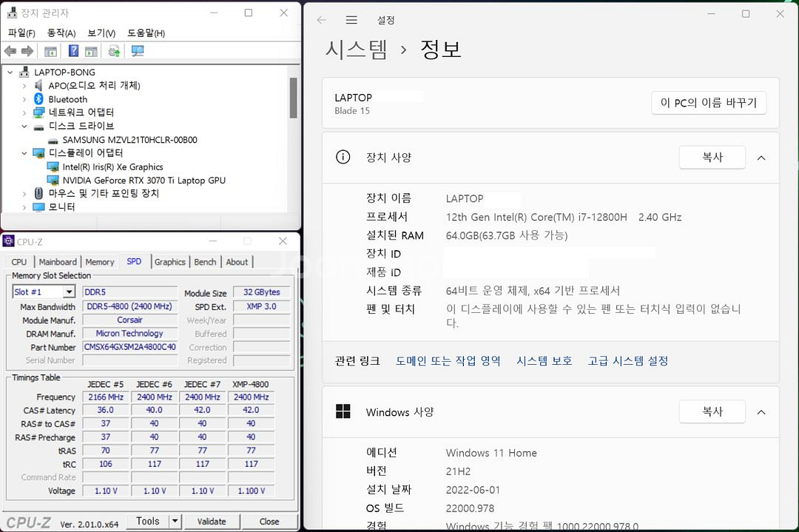Click the Module Manuf. Corsair field
Screen dimensions: 799x532
[130, 320]
